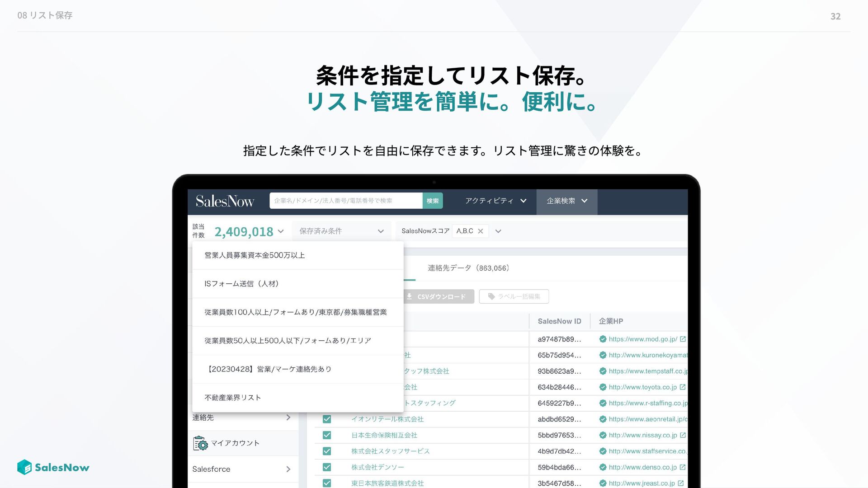The height and width of the screenshot is (488, 868).
Task: Click the SalesNow cube logo bottom-left
Action: [x=24, y=467]
